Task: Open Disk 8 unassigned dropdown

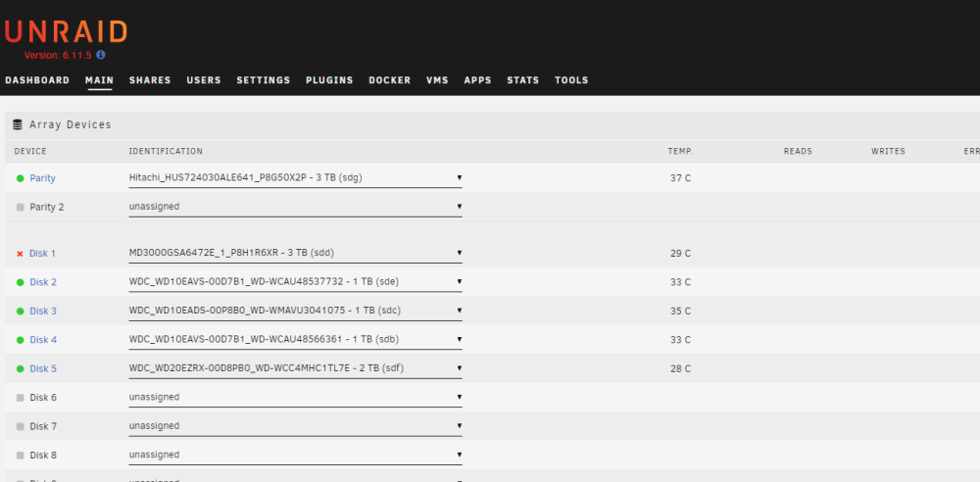Action: 296,455
